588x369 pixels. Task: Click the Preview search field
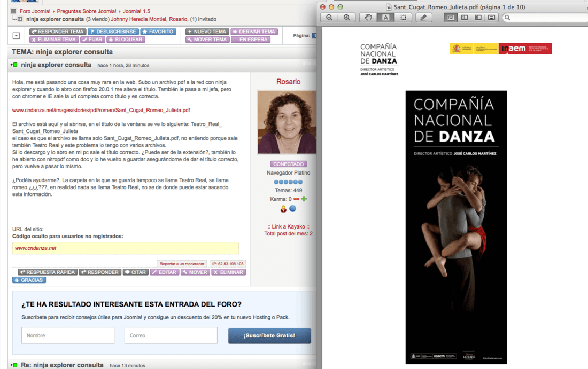point(546,18)
